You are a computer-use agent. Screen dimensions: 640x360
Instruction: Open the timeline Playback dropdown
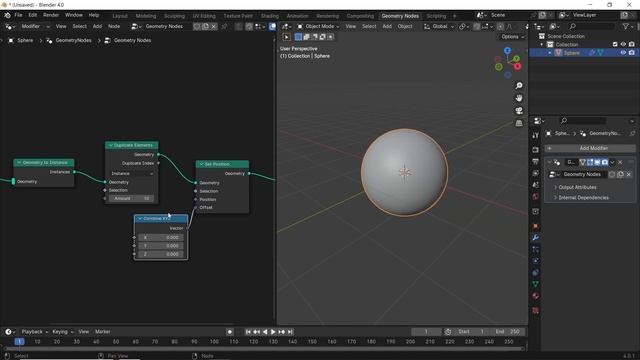(34, 332)
